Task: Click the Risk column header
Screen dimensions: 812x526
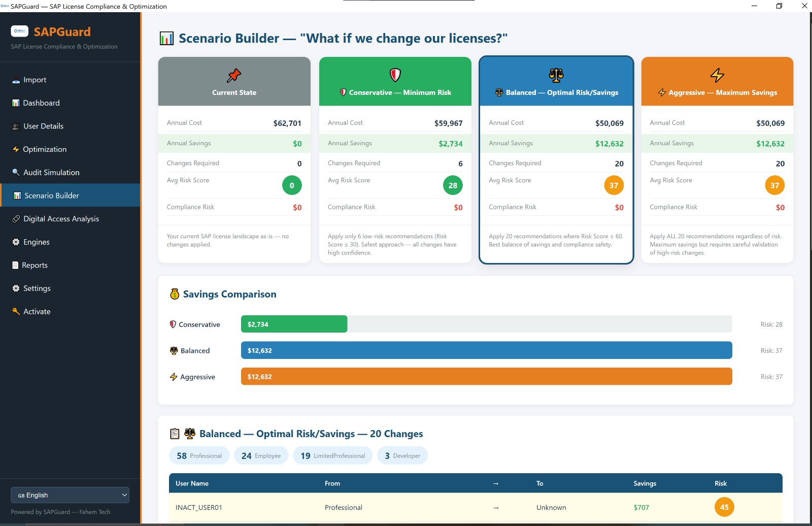Action: (x=721, y=483)
